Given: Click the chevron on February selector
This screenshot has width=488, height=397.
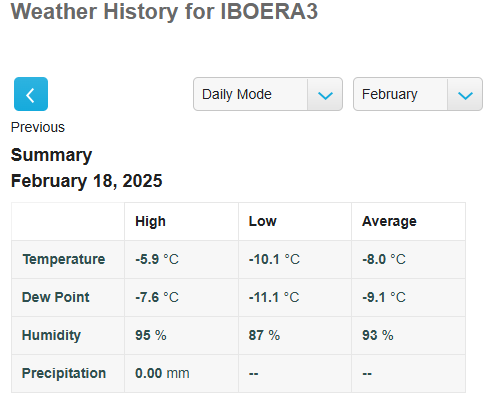Looking at the screenshot, I should [465, 95].
